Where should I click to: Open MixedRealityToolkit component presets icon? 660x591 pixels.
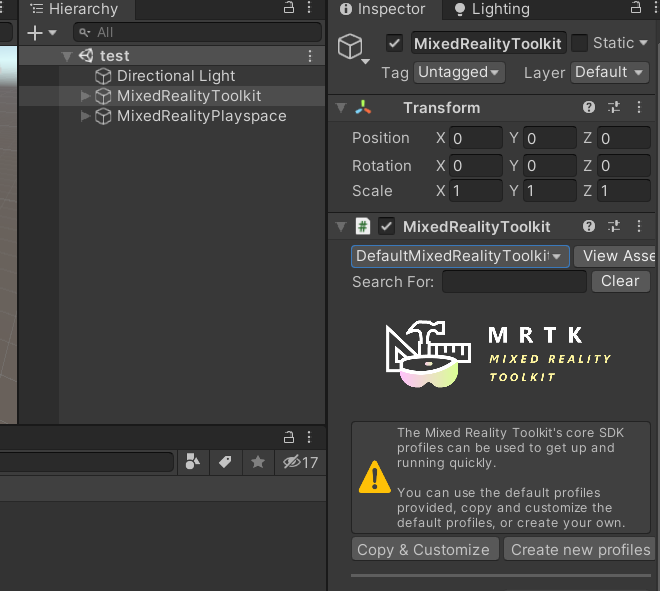pos(614,226)
